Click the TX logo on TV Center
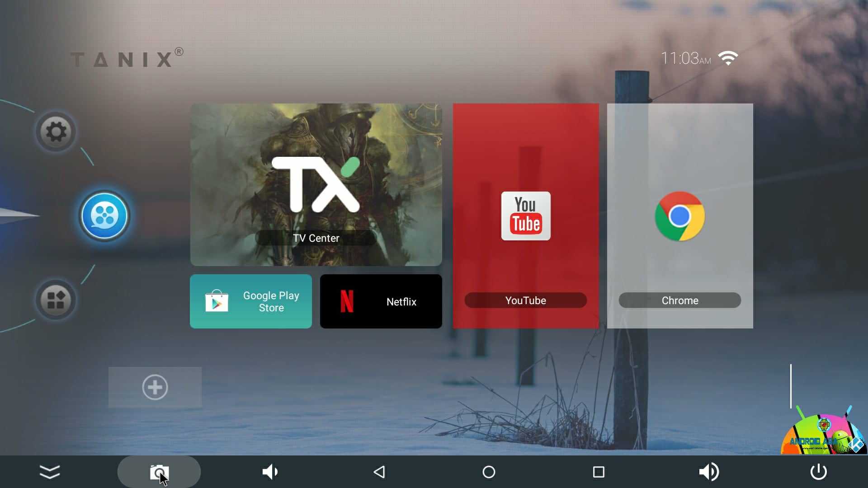The height and width of the screenshot is (488, 868). (316, 184)
